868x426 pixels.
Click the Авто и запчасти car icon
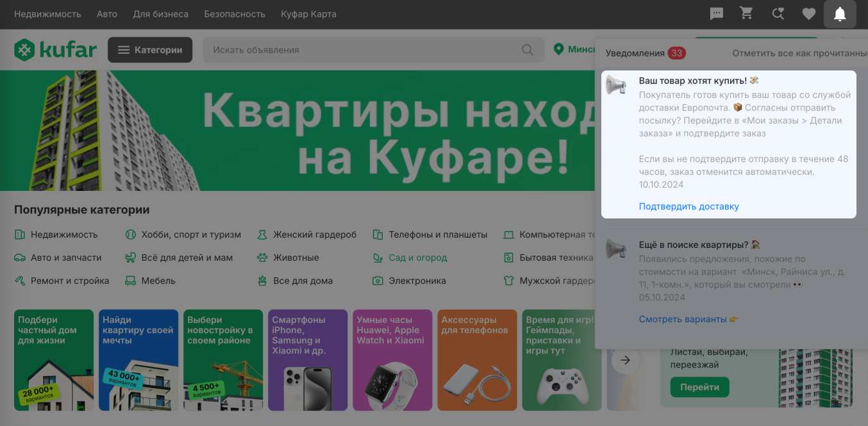20,258
